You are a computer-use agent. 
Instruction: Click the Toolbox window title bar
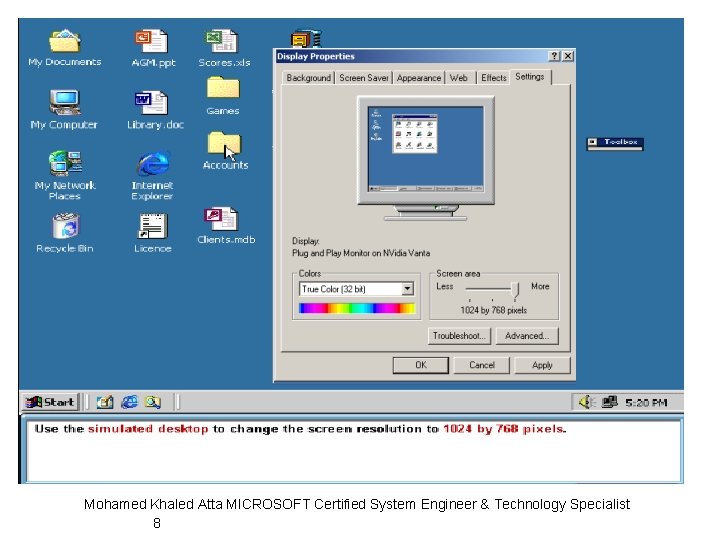pos(615,142)
